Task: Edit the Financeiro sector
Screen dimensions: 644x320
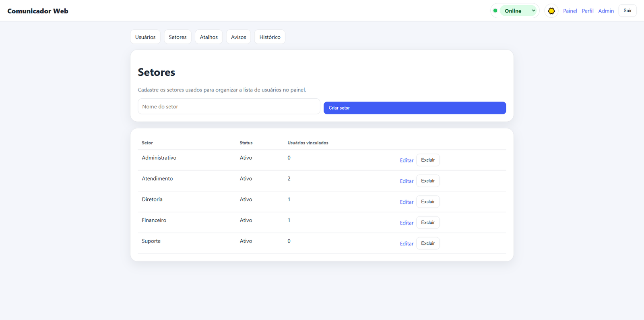Action: pyautogui.click(x=407, y=223)
